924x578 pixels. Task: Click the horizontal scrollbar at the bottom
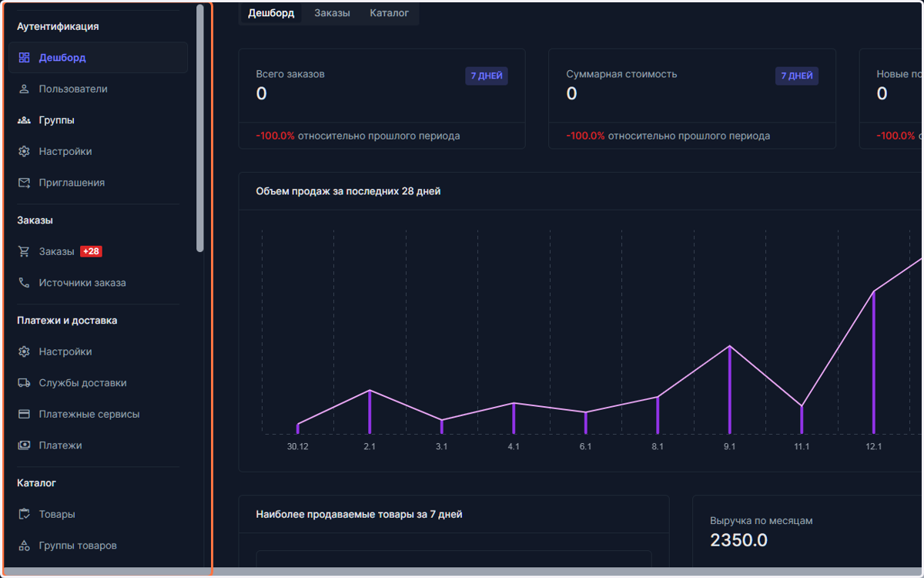coord(462,573)
